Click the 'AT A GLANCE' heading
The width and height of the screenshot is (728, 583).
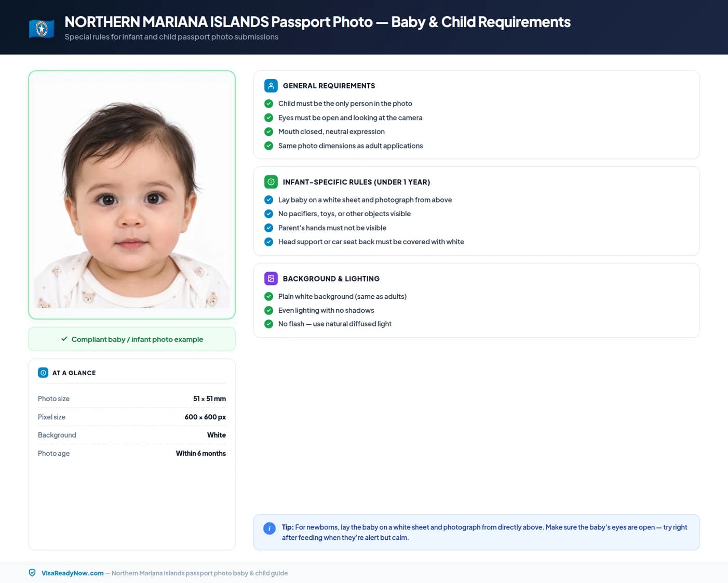pyautogui.click(x=74, y=373)
